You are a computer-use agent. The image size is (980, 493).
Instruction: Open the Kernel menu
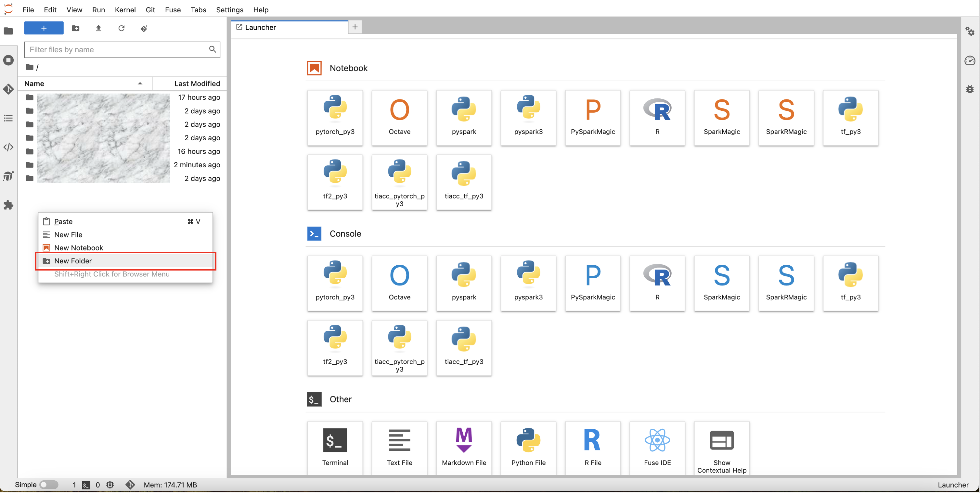[125, 10]
